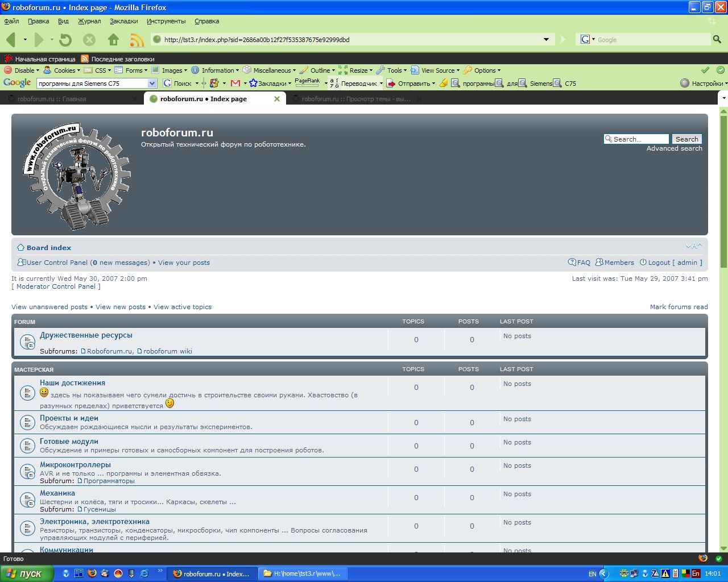This screenshot has width=728, height=582.
Task: Open the RSS feed icon in the toolbar
Action: tap(136, 40)
